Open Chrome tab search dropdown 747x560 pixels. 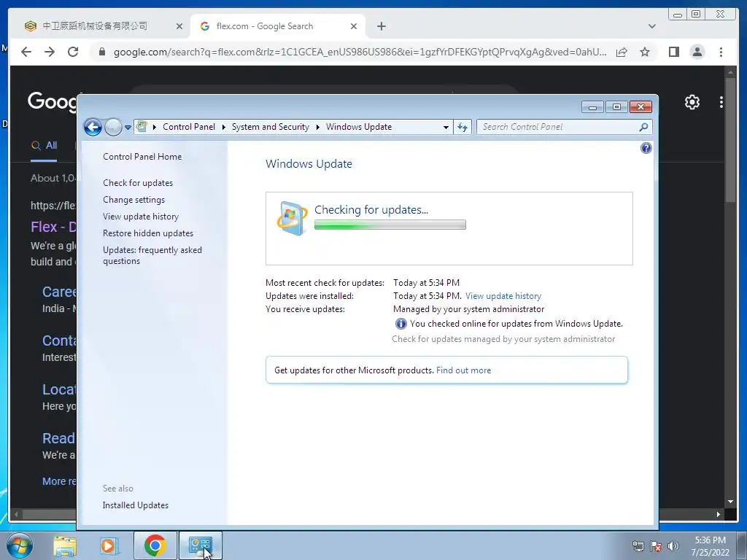(x=651, y=26)
